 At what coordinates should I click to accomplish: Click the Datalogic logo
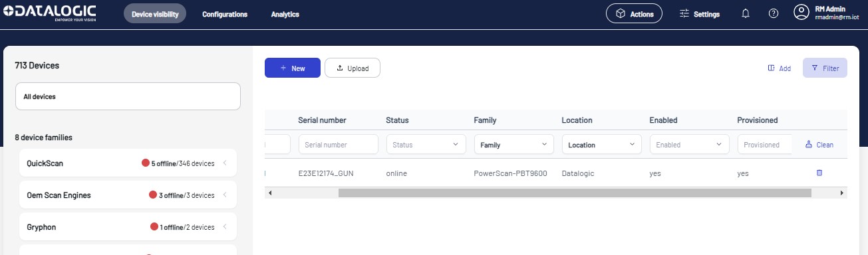[x=50, y=13]
